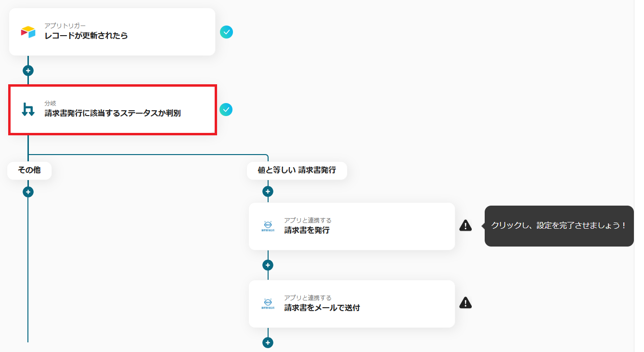Click the warning icon beside 請求書をメールで送付
The image size is (644, 352).
pyautogui.click(x=465, y=303)
